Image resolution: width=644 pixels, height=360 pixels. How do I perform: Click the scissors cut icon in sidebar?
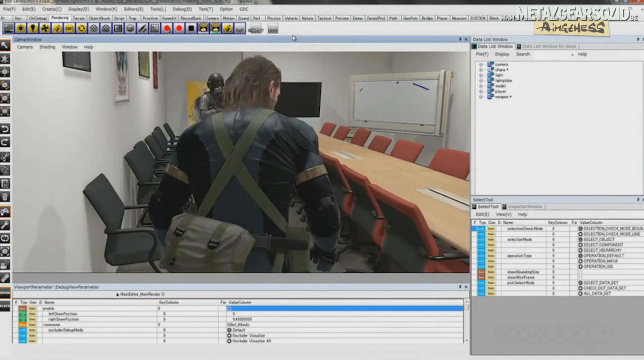coord(5,157)
